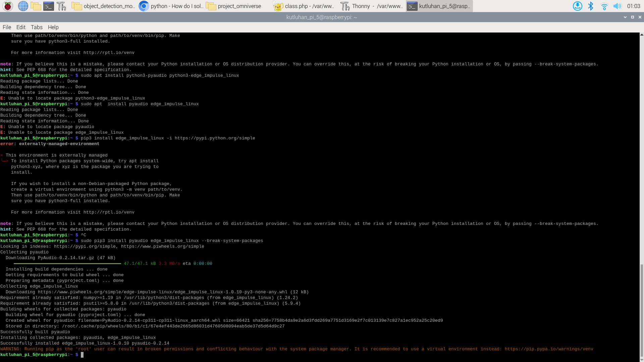Select the kutluhan_pi_5@rasp.. terminal taskbar entry
The height and width of the screenshot is (362, 644).
(x=439, y=6)
